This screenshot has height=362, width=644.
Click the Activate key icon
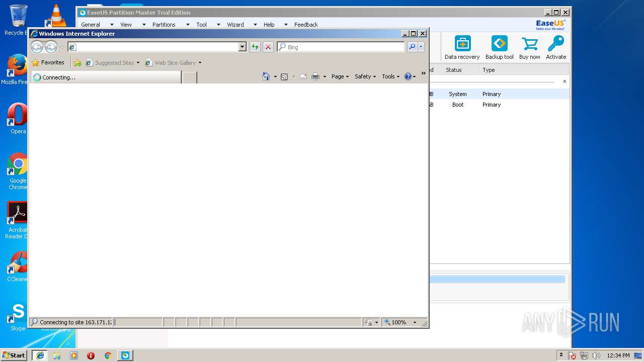(556, 48)
